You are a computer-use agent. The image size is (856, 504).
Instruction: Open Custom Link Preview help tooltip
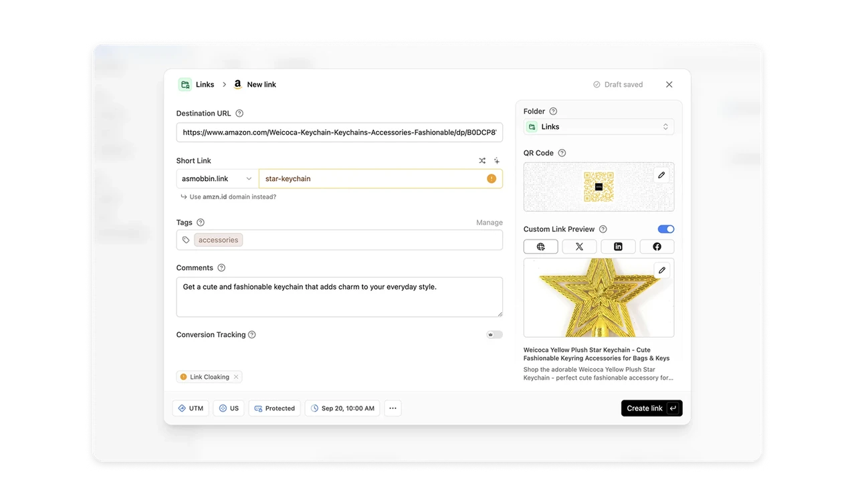pyautogui.click(x=603, y=229)
